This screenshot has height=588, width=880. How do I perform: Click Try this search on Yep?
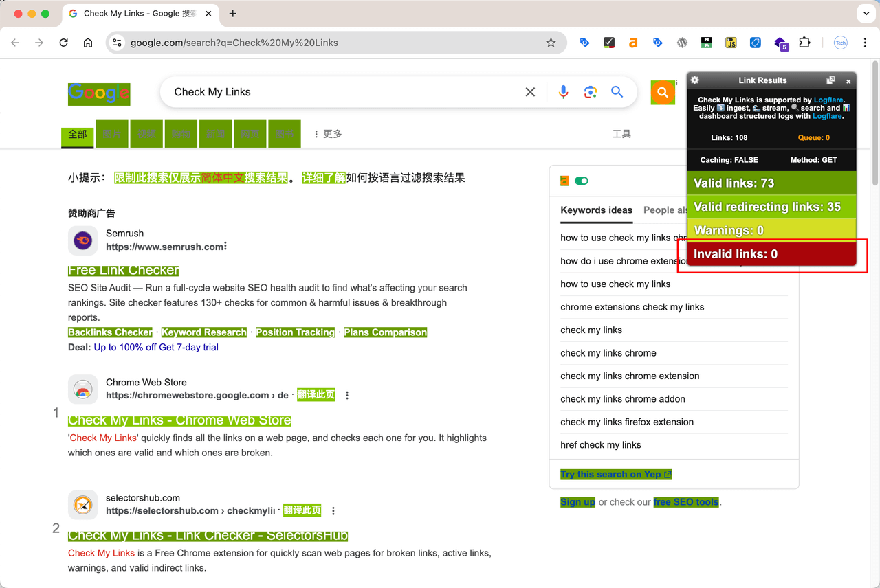point(616,475)
